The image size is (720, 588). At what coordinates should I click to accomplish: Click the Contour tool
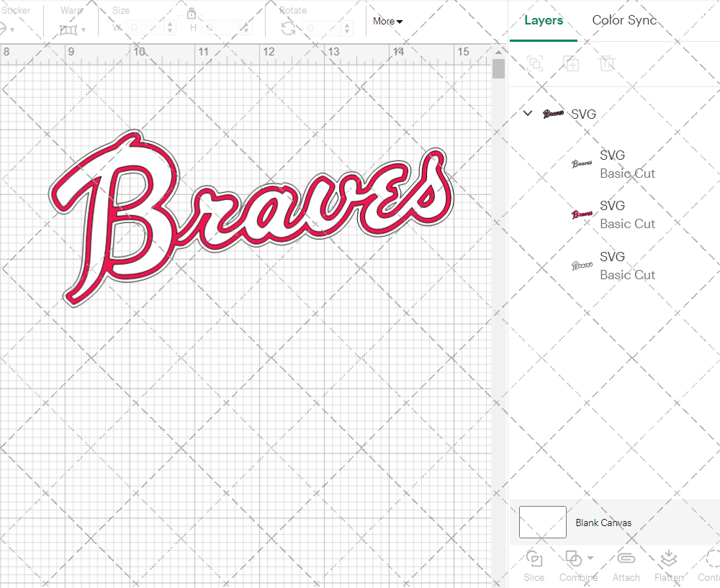tap(709, 566)
